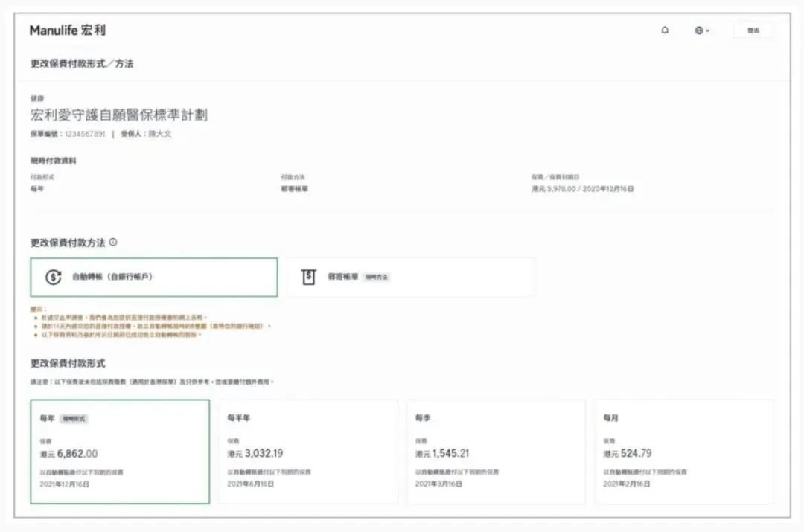The height and width of the screenshot is (532, 804).
Task: Click the Manulife 宏利 logo
Action: coord(68,31)
